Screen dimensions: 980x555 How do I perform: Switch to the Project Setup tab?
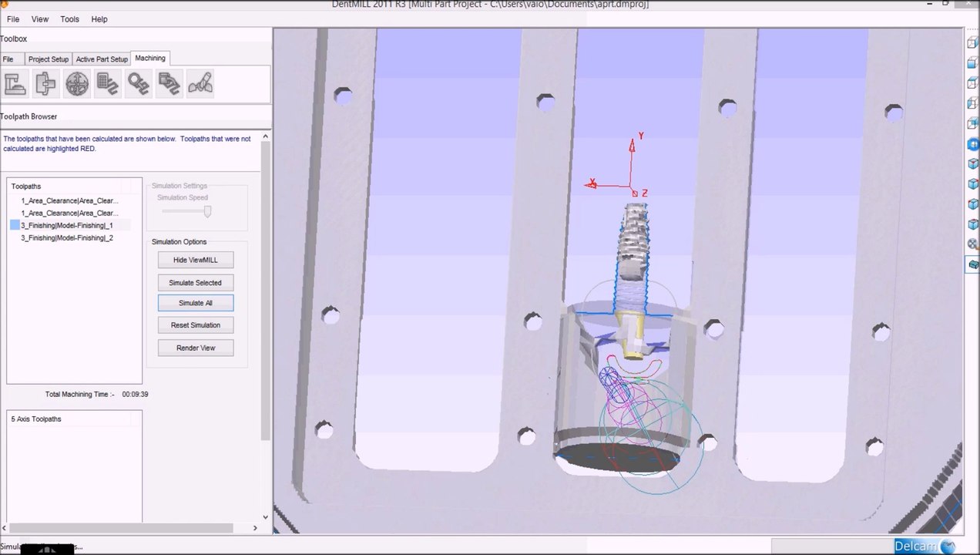pos(49,59)
